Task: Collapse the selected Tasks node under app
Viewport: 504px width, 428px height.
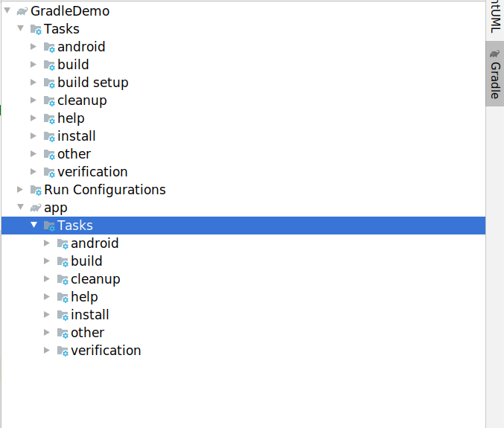Action: coord(34,226)
